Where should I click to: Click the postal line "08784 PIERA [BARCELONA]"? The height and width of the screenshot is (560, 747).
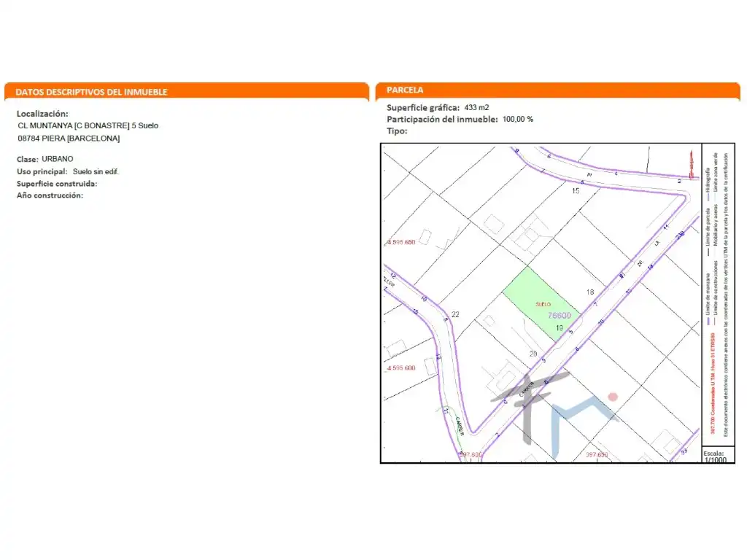coord(69,139)
